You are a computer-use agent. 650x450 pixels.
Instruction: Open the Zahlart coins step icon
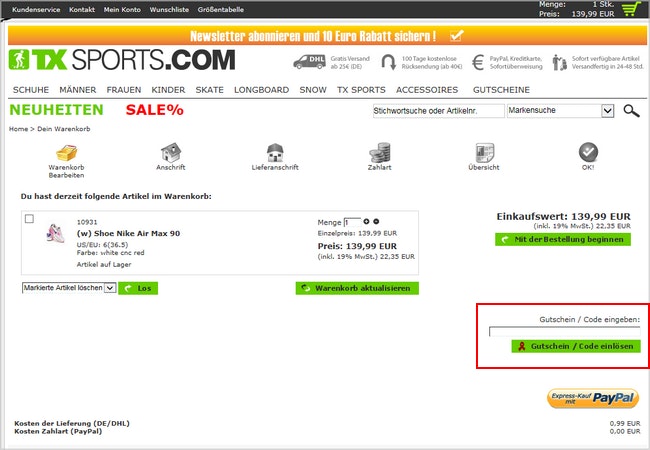coord(380,152)
